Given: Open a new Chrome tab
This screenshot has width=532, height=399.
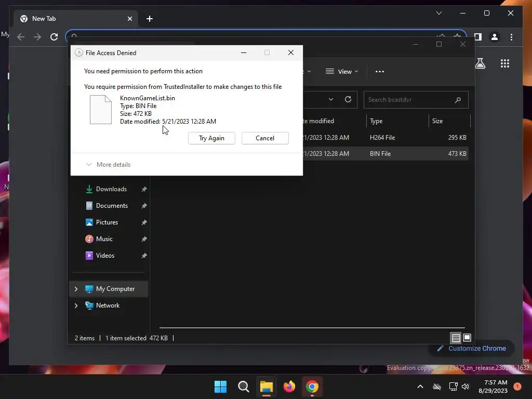Looking at the screenshot, I should point(149,19).
